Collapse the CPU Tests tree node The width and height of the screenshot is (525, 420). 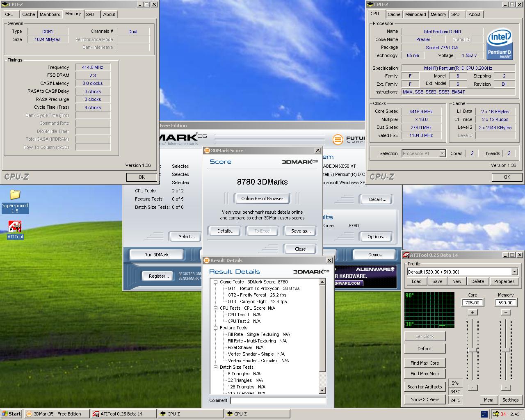pyautogui.click(x=216, y=308)
